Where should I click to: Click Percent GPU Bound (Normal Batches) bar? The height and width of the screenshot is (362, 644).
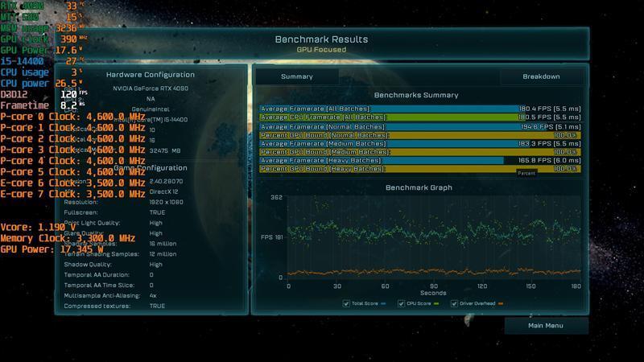[x=419, y=135]
